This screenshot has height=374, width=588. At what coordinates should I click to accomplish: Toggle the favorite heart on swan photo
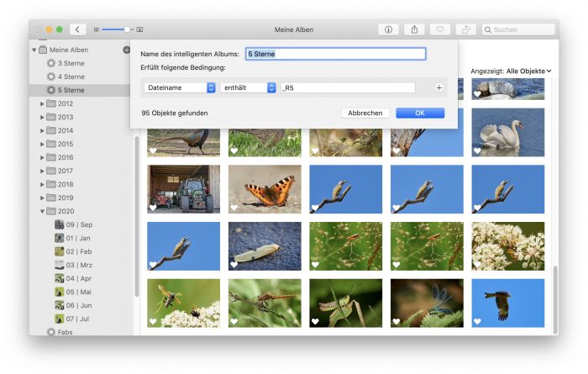coord(477,151)
